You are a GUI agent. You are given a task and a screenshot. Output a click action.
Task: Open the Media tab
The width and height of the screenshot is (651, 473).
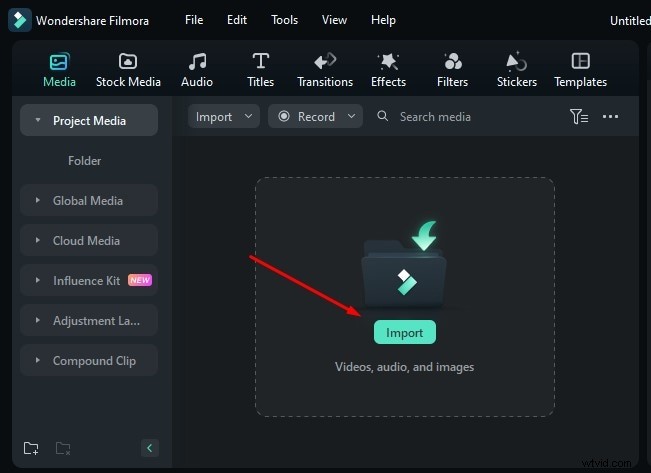click(59, 70)
